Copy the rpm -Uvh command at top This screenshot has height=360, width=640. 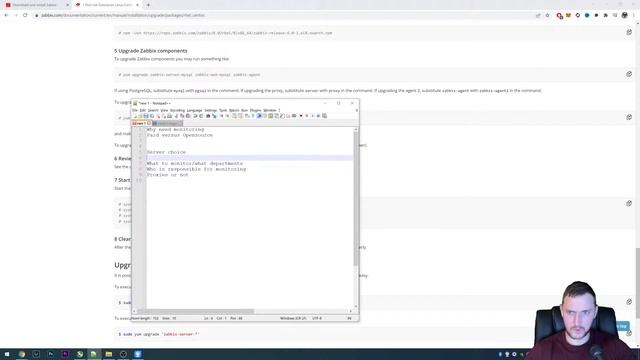coord(629,32)
